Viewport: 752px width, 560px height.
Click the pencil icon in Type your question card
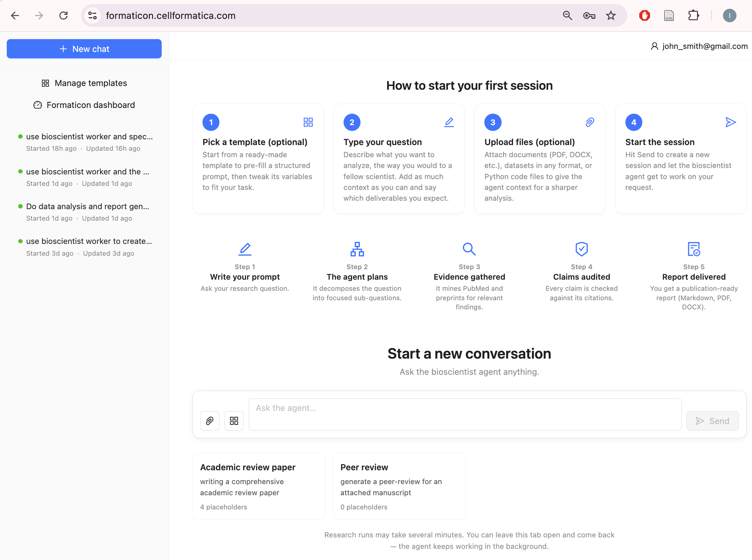point(449,122)
